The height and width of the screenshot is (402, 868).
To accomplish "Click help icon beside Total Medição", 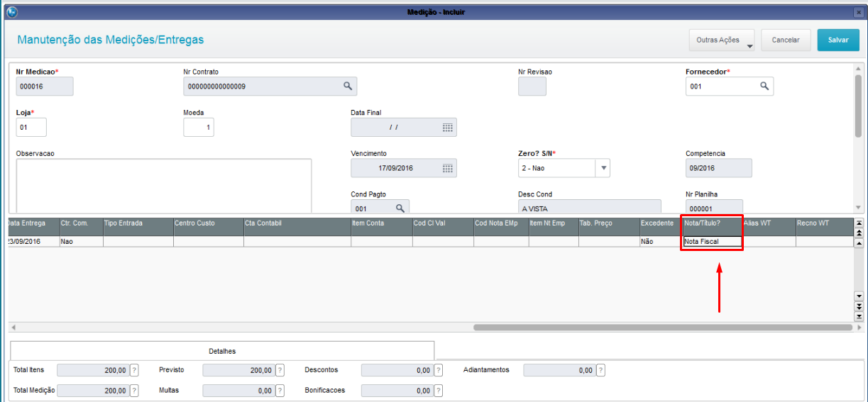I will pos(134,390).
